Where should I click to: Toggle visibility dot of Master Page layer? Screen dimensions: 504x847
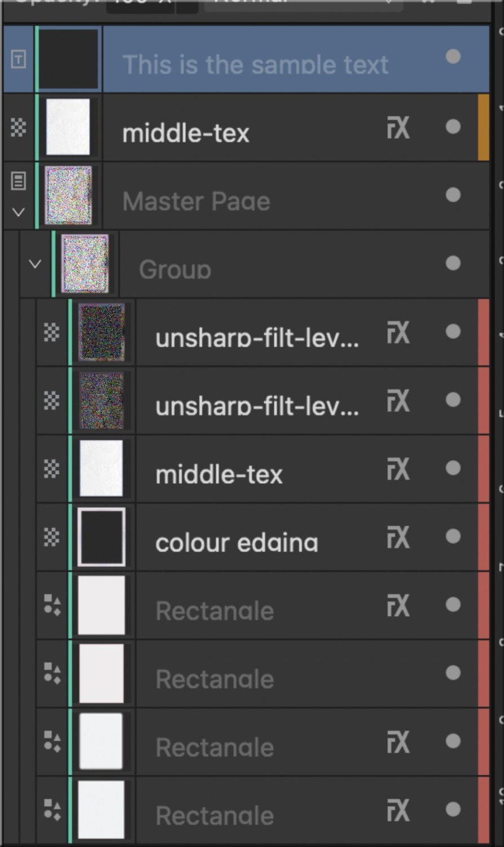click(x=453, y=195)
